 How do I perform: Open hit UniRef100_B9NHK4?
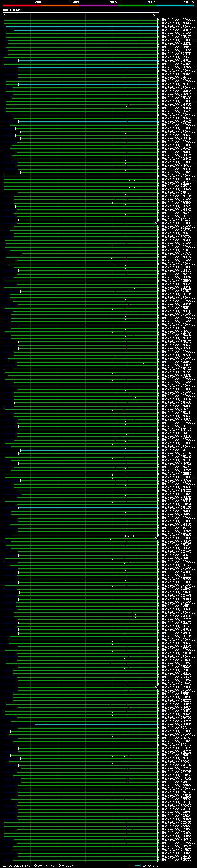coord(177,91)
